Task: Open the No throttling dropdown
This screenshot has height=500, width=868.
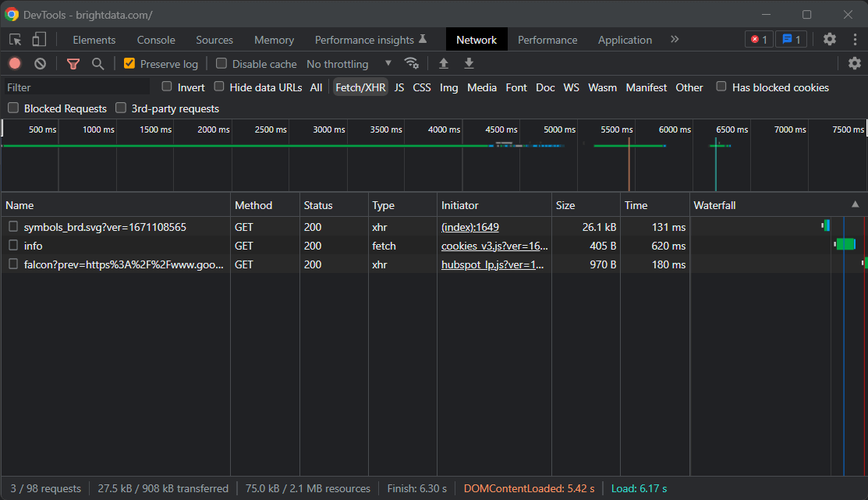Action: [x=344, y=63]
